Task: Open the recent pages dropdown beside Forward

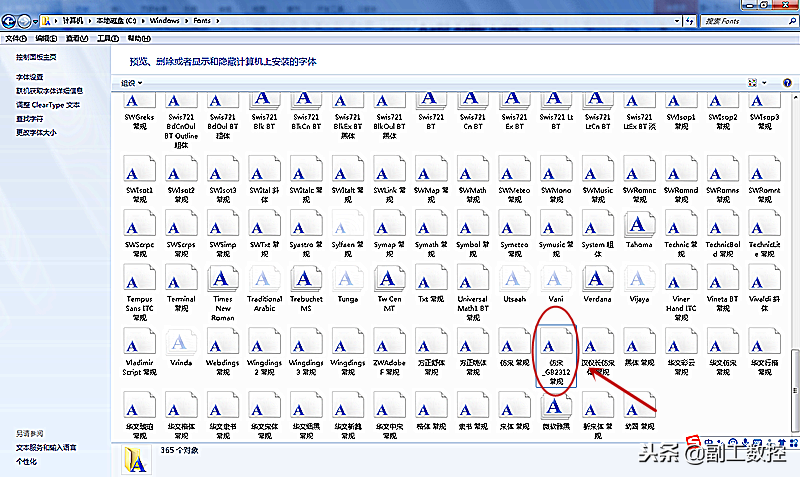Action: click(x=35, y=21)
